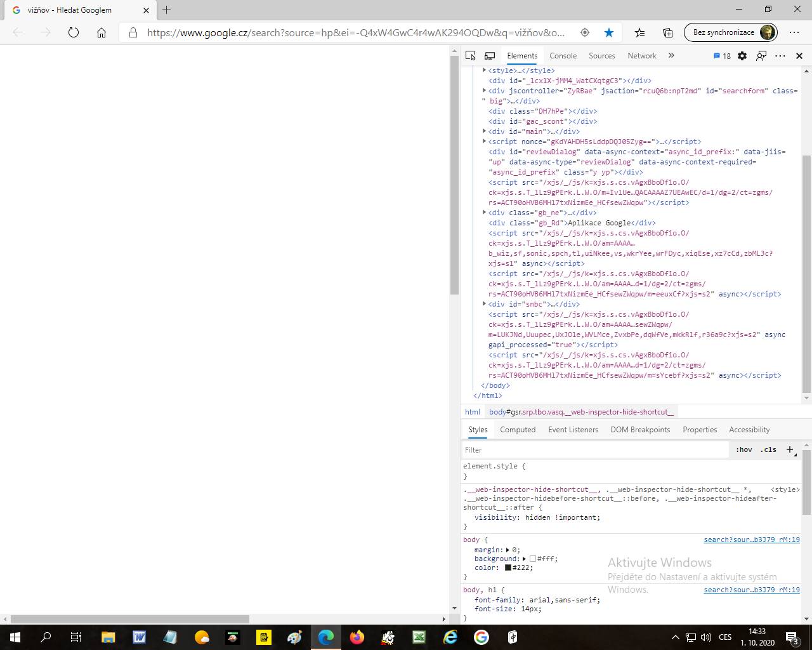
Task: Select the div id gac_scont row
Action: tap(542, 121)
